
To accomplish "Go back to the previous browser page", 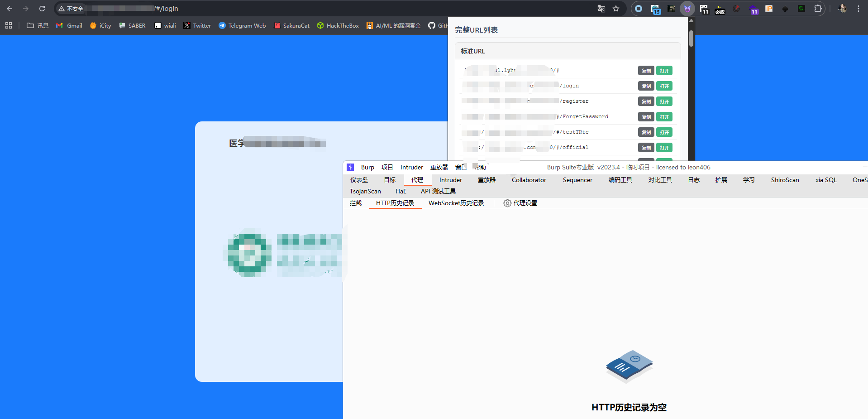I will pos(10,9).
